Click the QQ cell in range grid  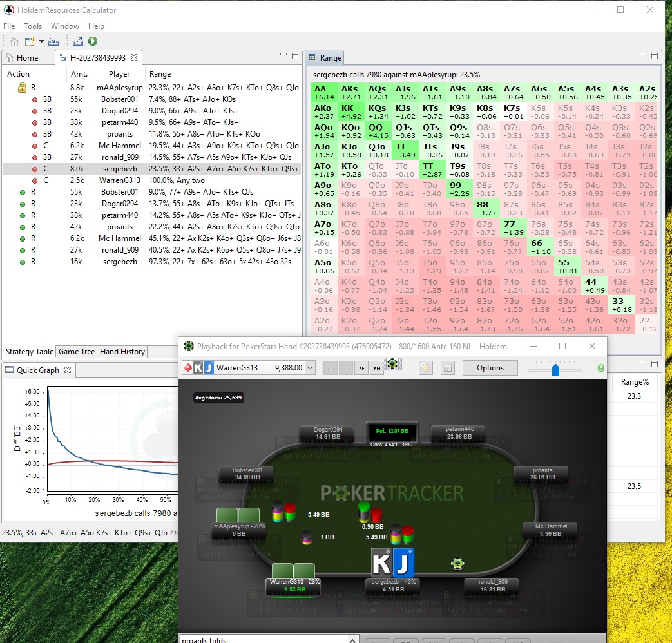[x=378, y=131]
